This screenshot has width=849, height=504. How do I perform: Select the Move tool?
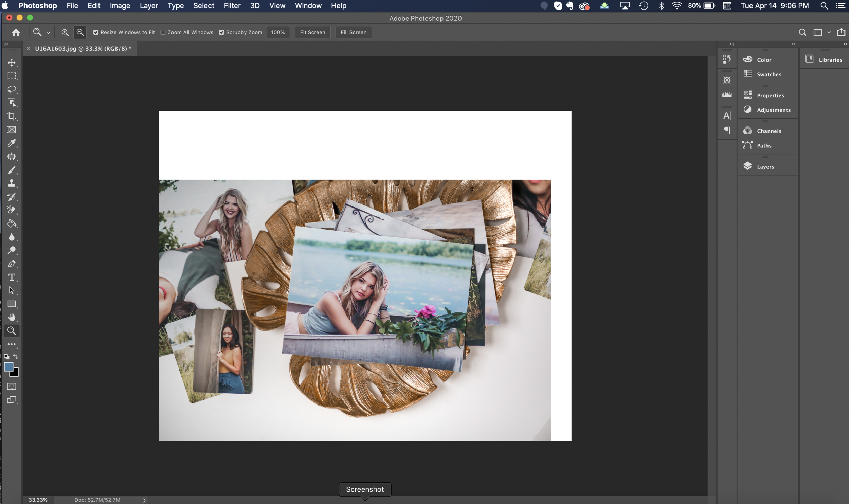[12, 63]
